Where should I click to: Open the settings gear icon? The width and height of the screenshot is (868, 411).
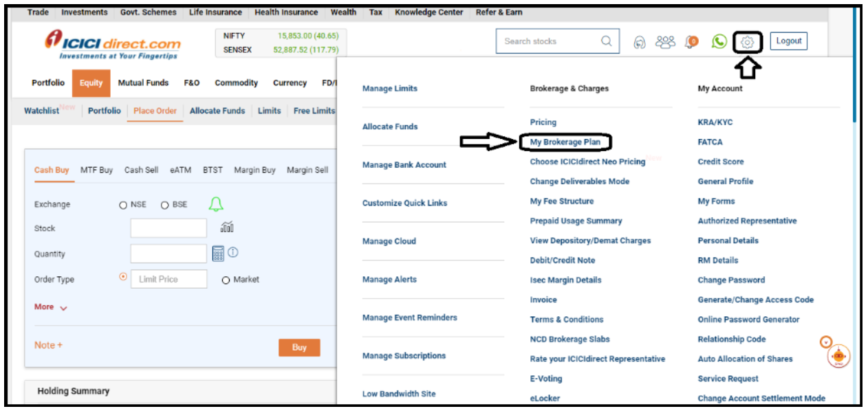coord(748,43)
